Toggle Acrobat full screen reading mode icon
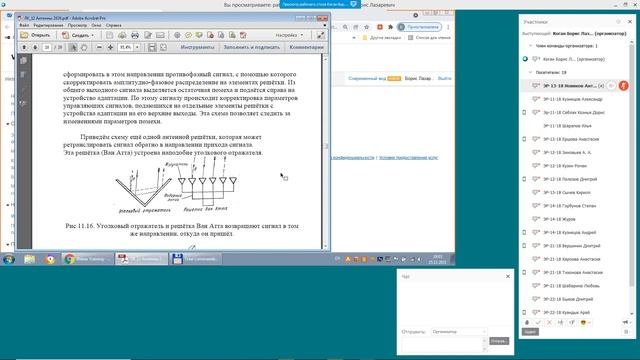The width and height of the screenshot is (640, 360). point(320,35)
